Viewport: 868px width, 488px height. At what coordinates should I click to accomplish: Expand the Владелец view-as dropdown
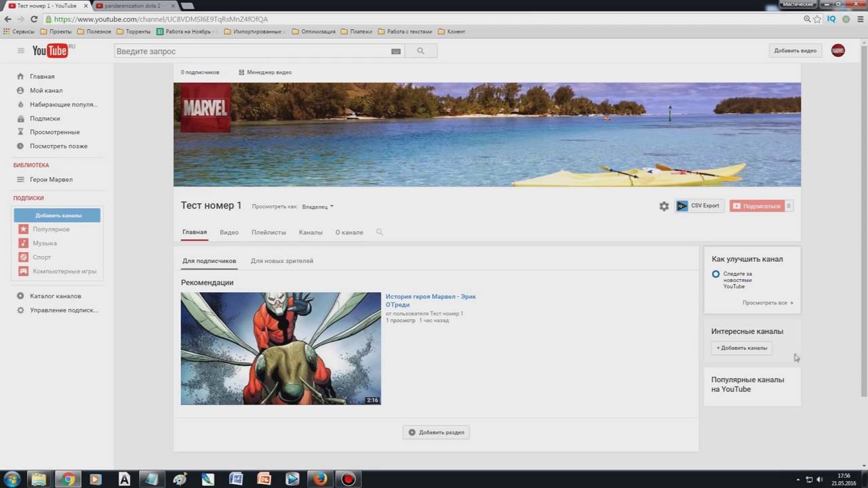(318, 207)
